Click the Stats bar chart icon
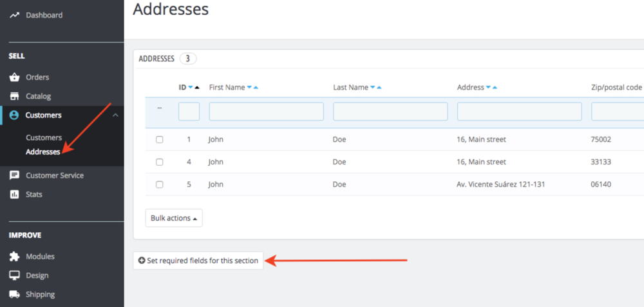Screen dimensions: 644x307 pos(14,194)
